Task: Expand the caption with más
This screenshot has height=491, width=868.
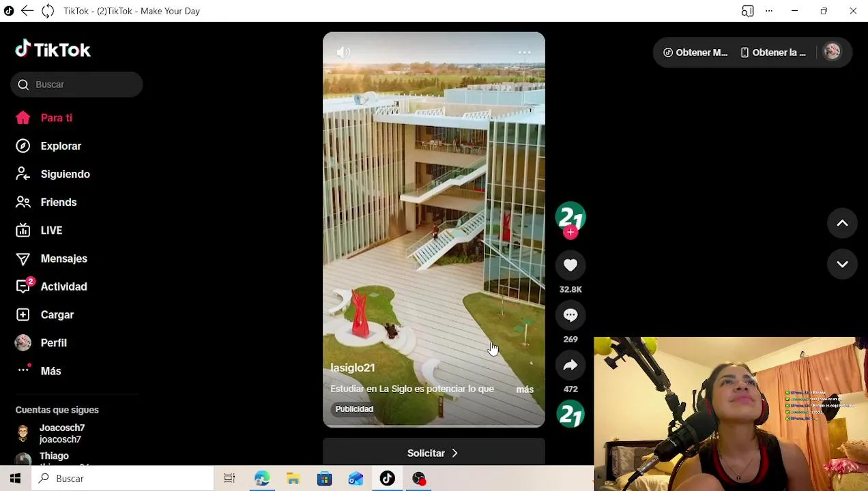Action: coord(525,389)
